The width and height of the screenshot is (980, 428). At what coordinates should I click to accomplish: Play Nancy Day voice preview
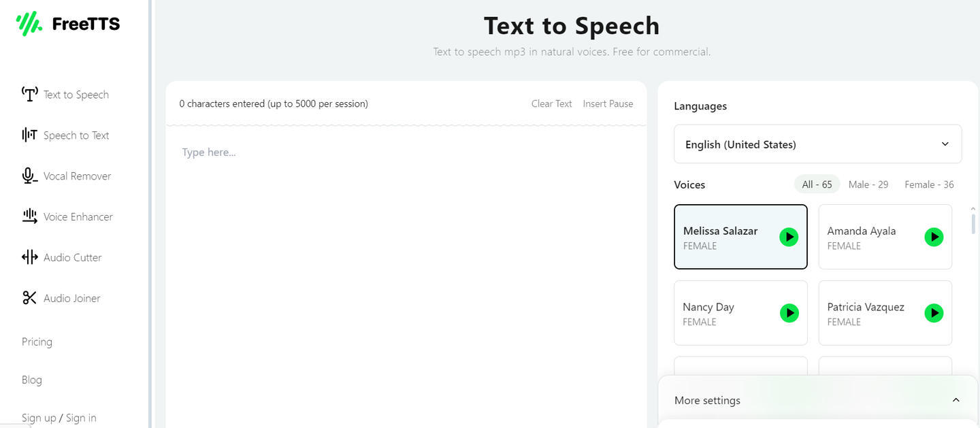point(789,313)
